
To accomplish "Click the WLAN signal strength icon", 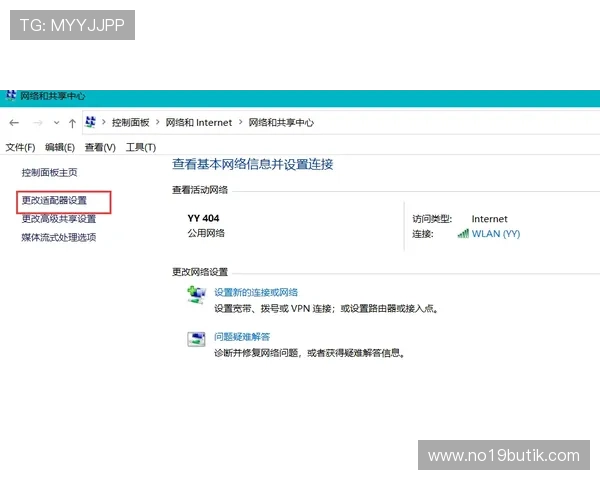I will coord(463,233).
